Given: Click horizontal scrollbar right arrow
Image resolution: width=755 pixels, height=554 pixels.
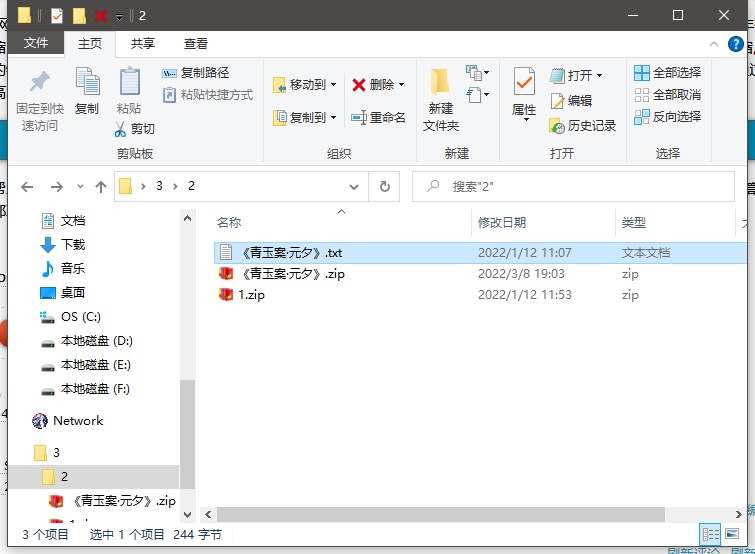Looking at the screenshot, I should point(738,515).
